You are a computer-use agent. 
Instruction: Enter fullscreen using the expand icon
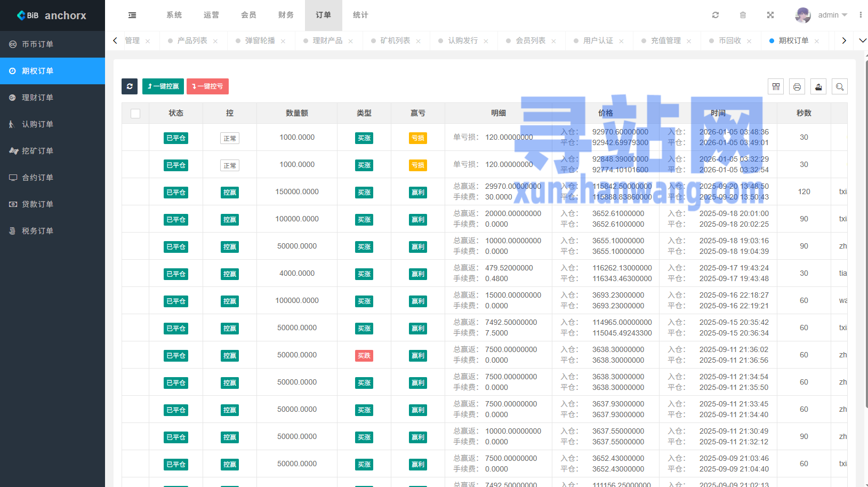770,15
